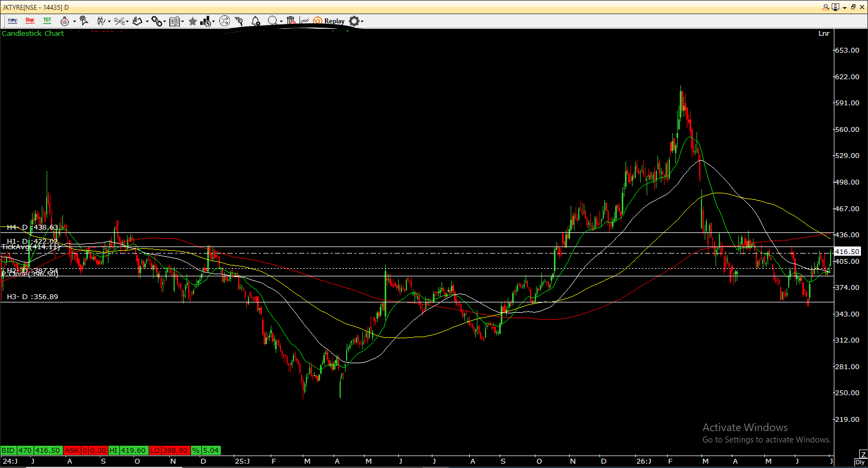Click the 416.50 current price marker
868x468 pixels.
[847, 252]
